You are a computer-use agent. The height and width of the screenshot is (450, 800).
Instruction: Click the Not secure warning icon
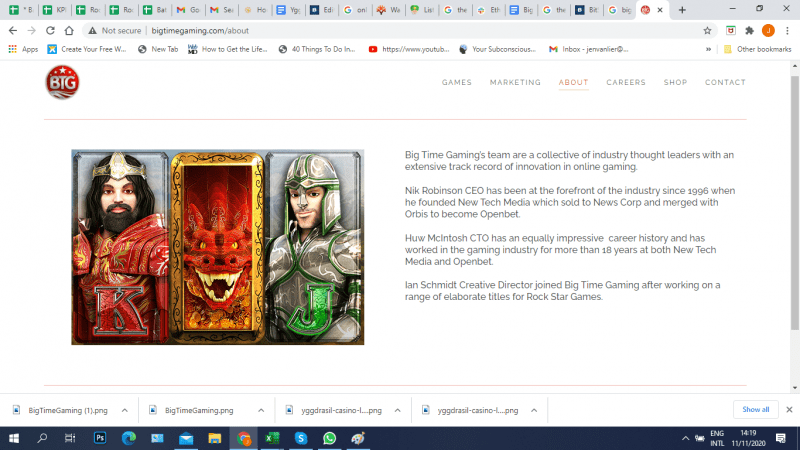[92, 31]
